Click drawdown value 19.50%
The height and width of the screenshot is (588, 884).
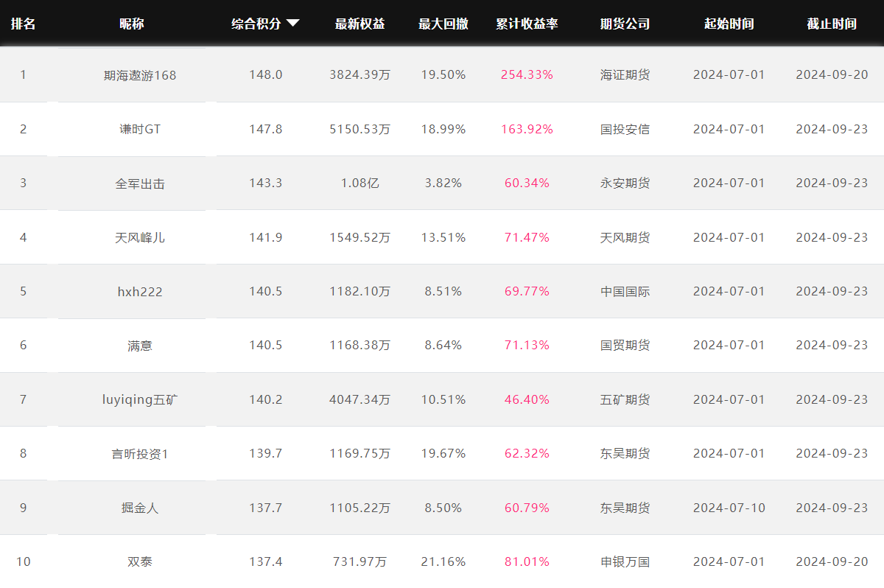443,75
